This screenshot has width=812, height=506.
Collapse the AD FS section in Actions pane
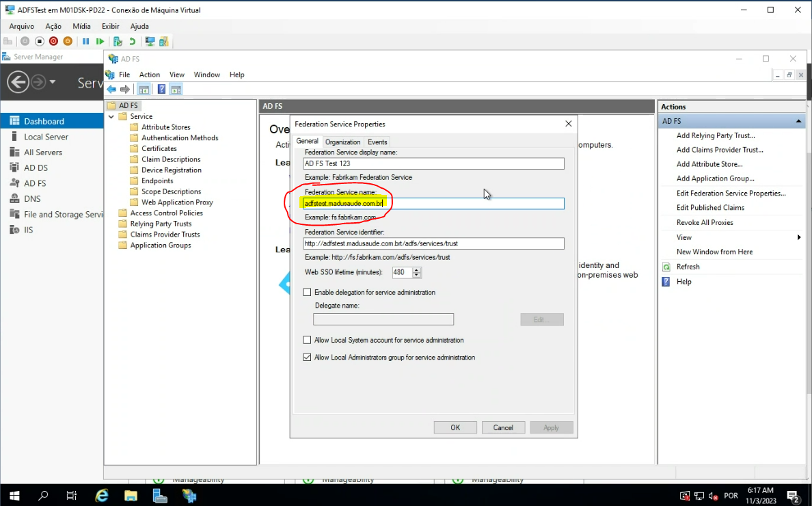tap(798, 121)
